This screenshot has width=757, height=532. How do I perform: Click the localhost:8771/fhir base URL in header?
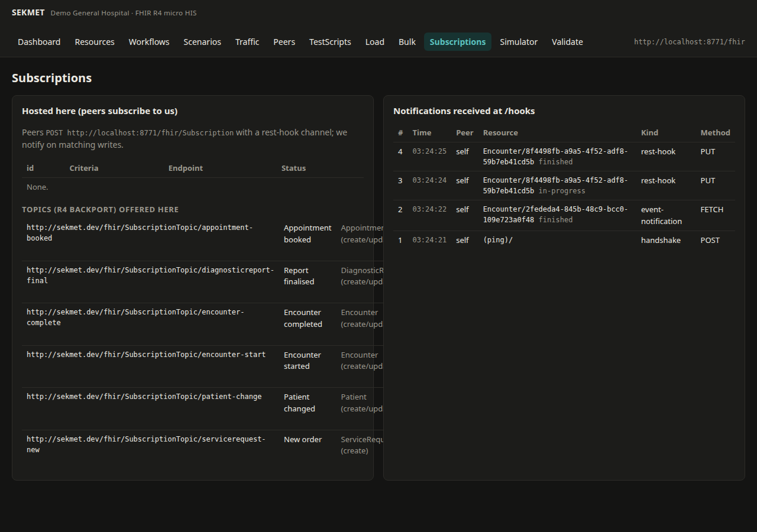[x=690, y=42]
